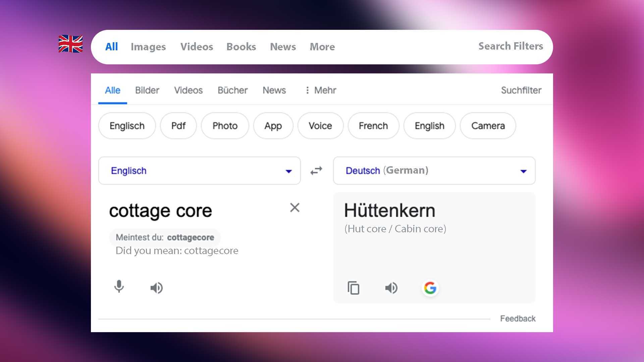The width and height of the screenshot is (644, 362).
Task: Select the Camera suggestion chip
Action: pos(488,126)
